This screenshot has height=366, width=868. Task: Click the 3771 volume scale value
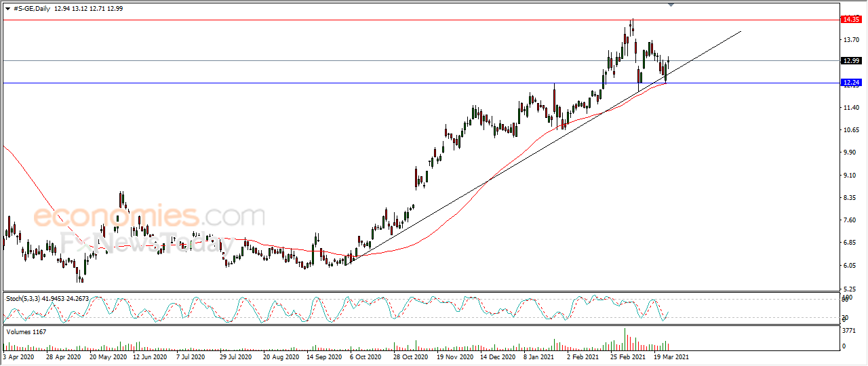[x=848, y=332]
